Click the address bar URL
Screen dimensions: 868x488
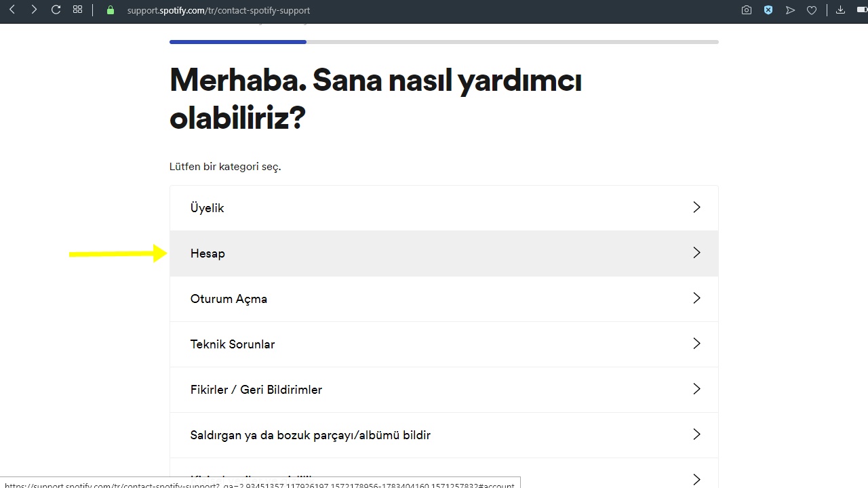point(218,10)
